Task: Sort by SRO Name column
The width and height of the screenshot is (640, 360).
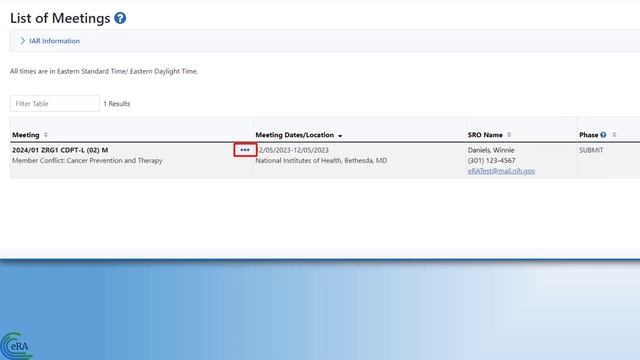Action: point(509,135)
